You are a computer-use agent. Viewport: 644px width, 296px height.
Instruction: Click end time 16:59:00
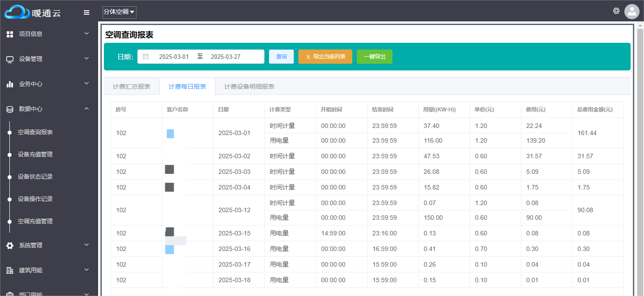point(384,249)
